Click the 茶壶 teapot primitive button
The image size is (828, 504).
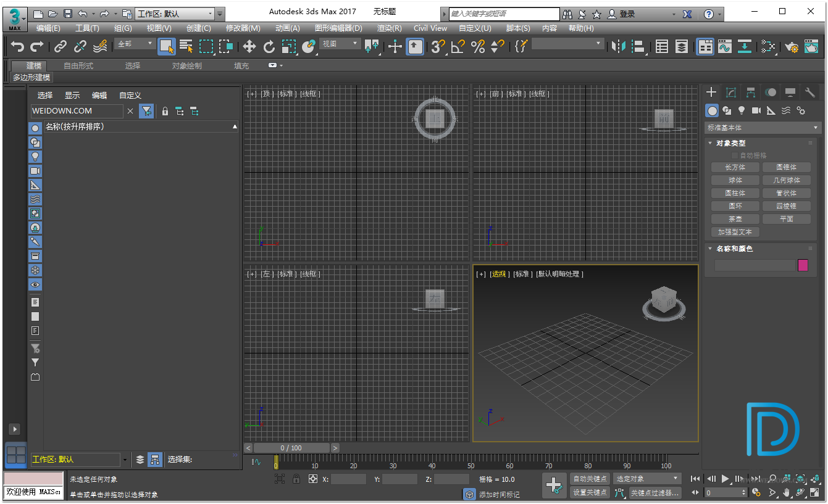(735, 219)
